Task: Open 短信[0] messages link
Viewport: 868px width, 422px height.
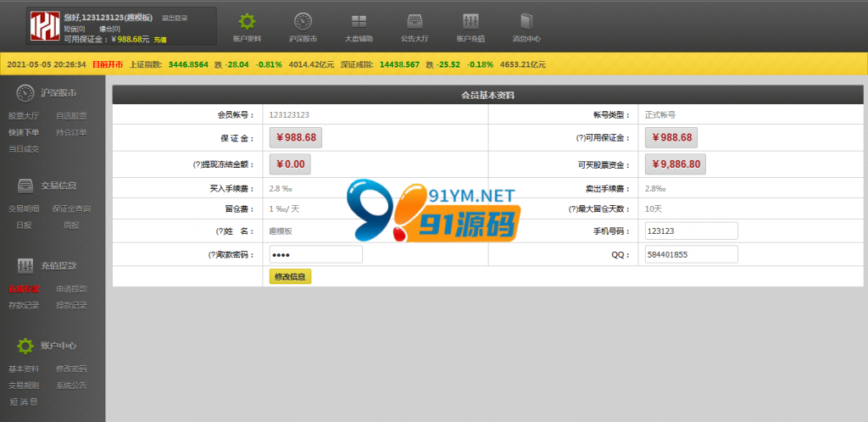Action: click(75, 29)
